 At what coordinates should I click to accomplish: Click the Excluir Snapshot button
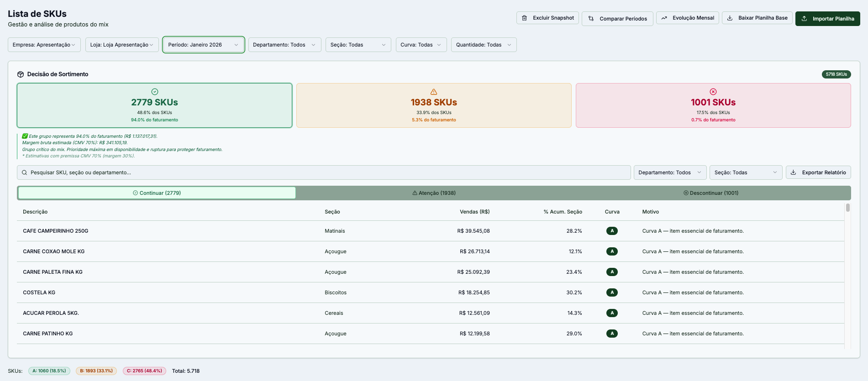point(547,18)
